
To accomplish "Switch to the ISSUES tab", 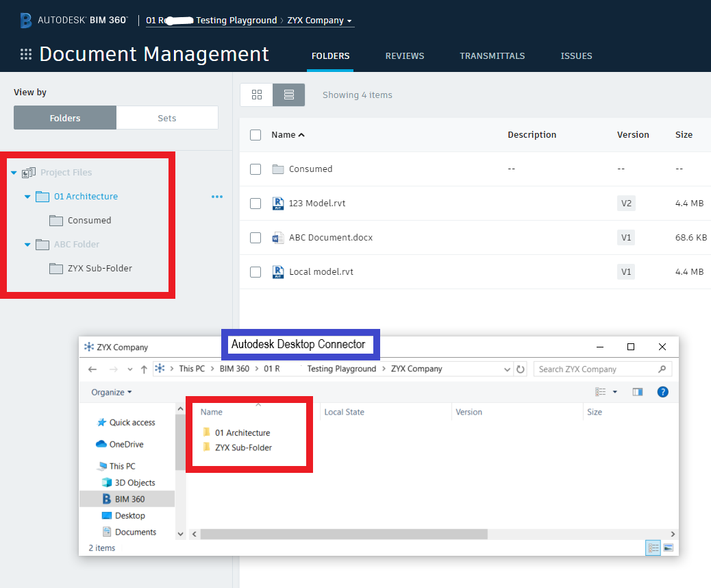I will (576, 56).
